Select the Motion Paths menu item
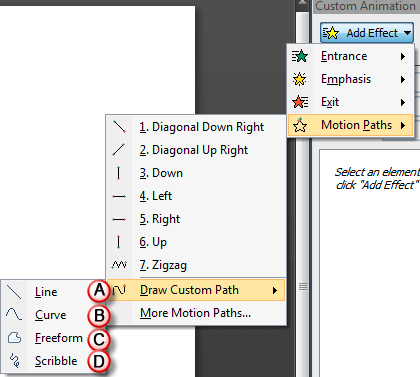Image resolution: width=420 pixels, height=377 pixels. pyautogui.click(x=350, y=125)
